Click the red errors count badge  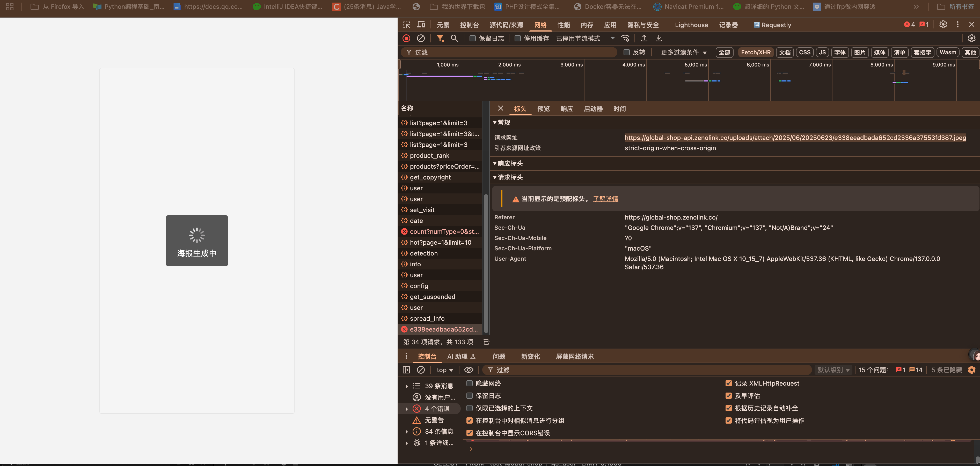[x=909, y=25]
